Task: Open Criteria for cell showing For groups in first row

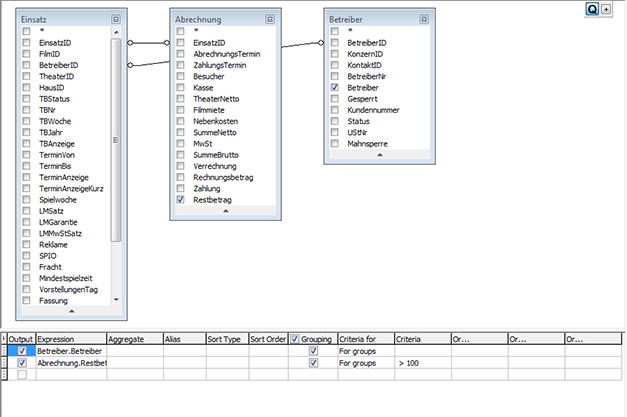Action: 364,351
